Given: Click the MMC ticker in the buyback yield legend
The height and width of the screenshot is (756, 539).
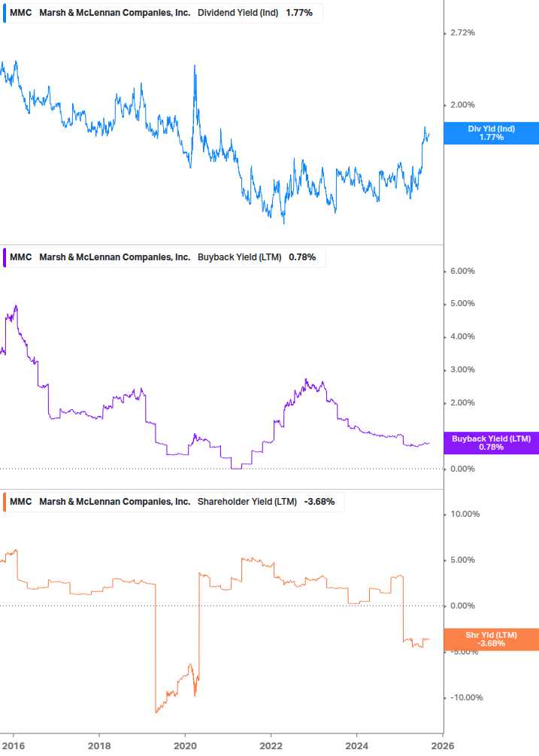Looking at the screenshot, I should coord(21,257).
